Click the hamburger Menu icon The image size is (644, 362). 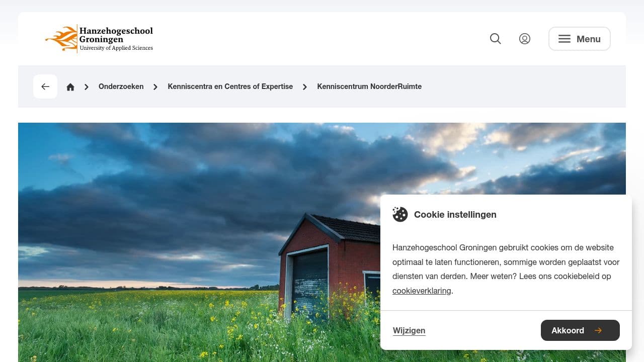[x=564, y=39]
